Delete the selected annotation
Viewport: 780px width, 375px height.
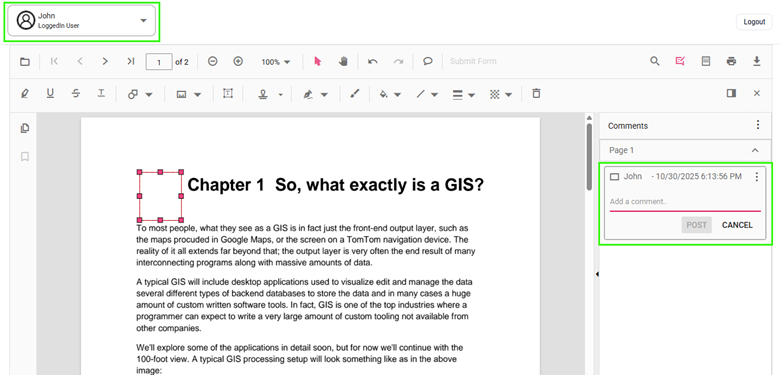[536, 94]
